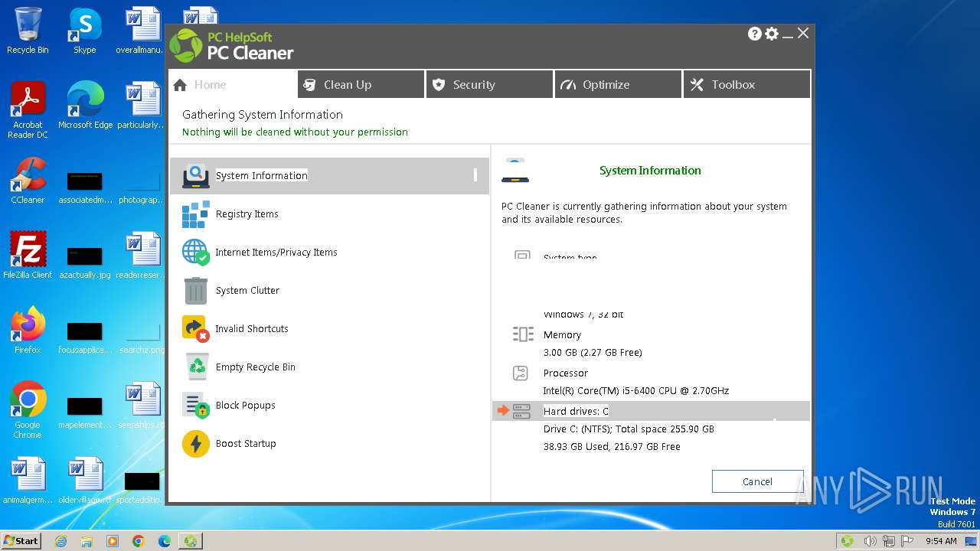Screen dimensions: 980x551
Task: Click the Invalid Shortcuts icon
Action: click(x=196, y=329)
